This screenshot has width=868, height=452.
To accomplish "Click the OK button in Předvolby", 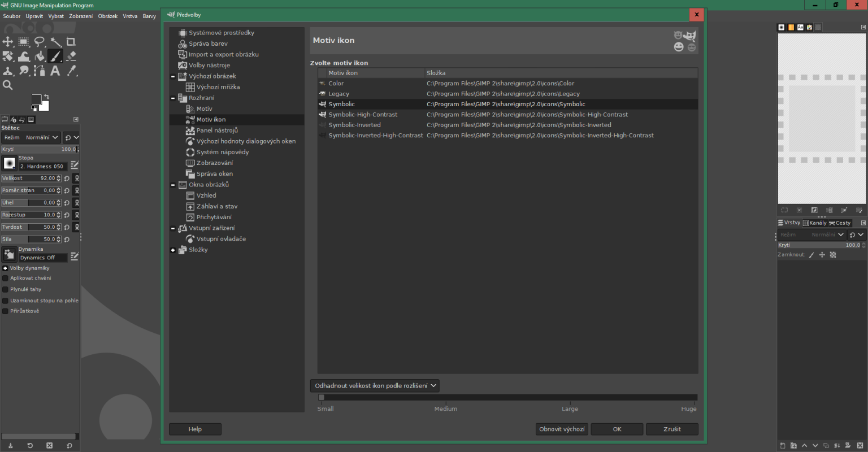I will pyautogui.click(x=617, y=429).
